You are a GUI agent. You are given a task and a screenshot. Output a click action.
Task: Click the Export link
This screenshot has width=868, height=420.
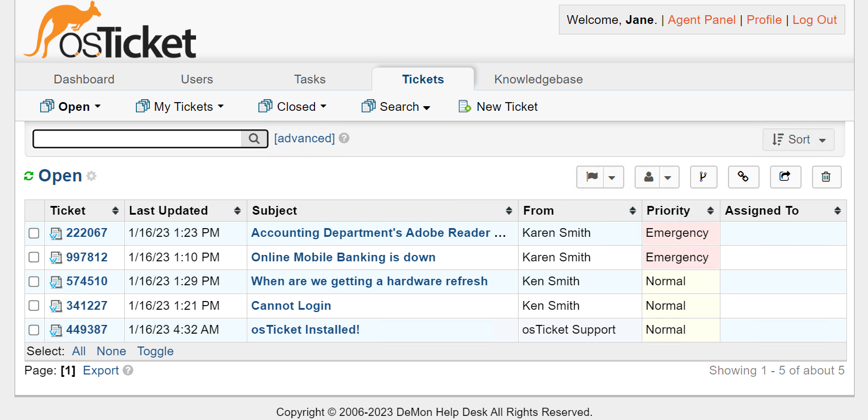tap(101, 370)
